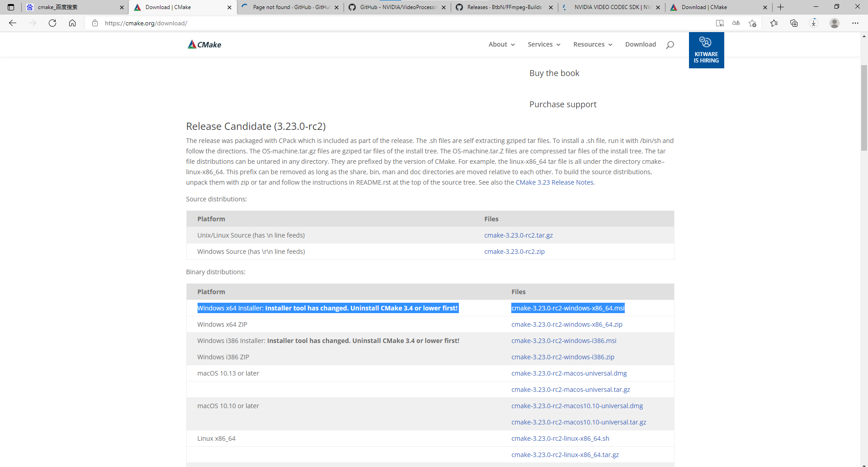Add this page to favorites
The width and height of the screenshot is (868, 467).
[753, 23]
